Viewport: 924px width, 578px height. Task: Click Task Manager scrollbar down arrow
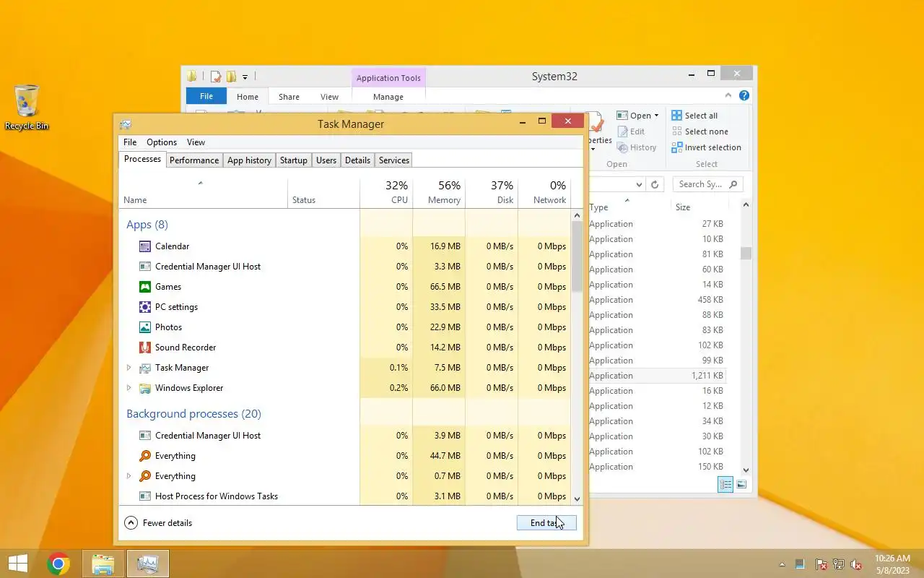point(577,499)
